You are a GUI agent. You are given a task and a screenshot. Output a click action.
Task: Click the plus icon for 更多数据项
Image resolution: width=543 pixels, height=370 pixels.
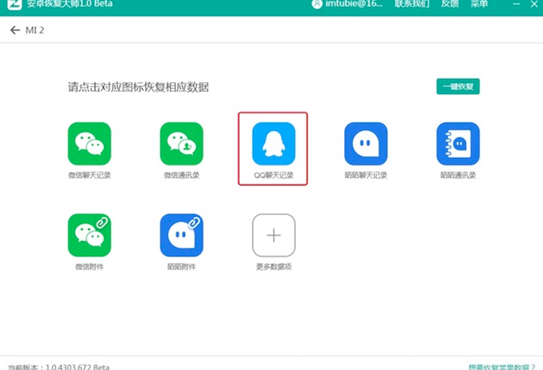coord(274,235)
